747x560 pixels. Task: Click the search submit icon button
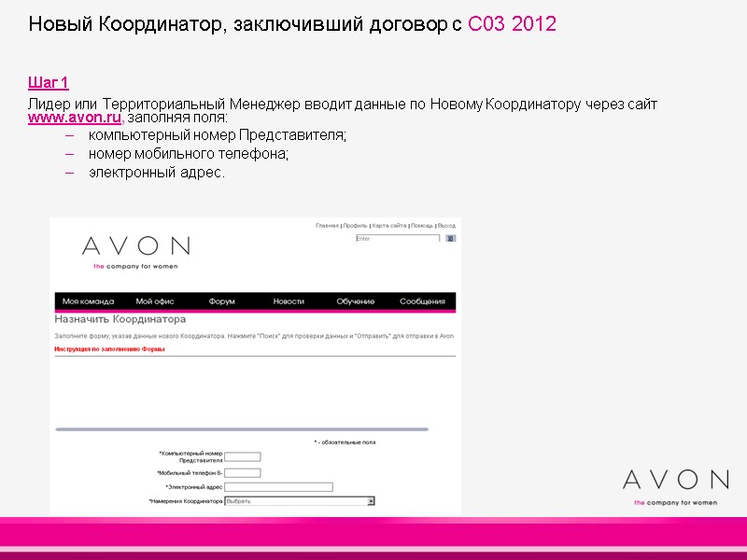[451, 238]
